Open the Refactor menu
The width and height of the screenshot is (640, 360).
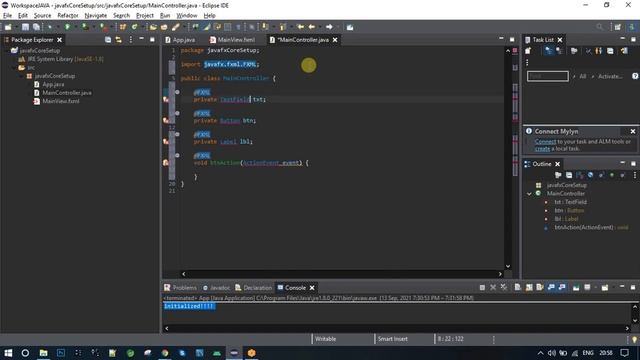(x=68, y=16)
